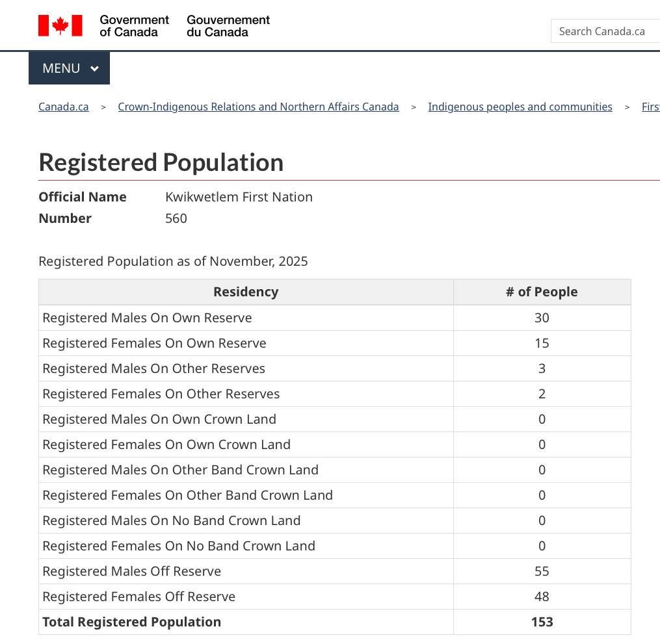Select Registered Females On Other Reserves row
Screen dimensions: 660x644
tap(161, 394)
